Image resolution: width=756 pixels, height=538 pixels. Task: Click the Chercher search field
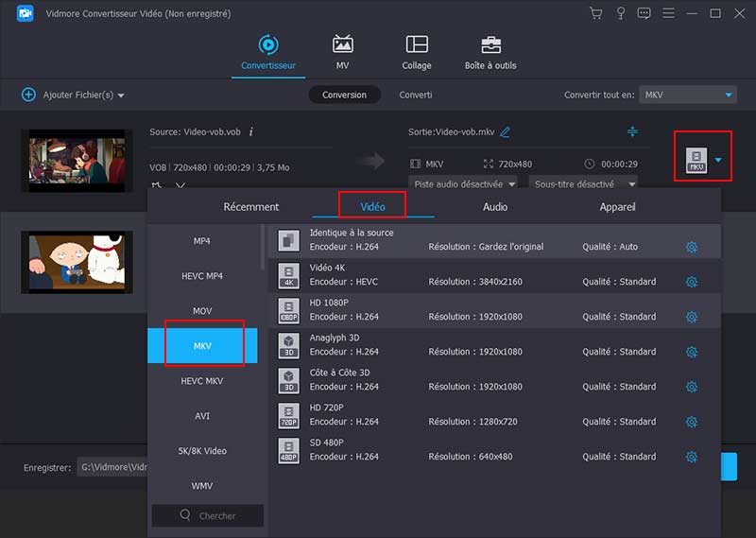coord(208,515)
